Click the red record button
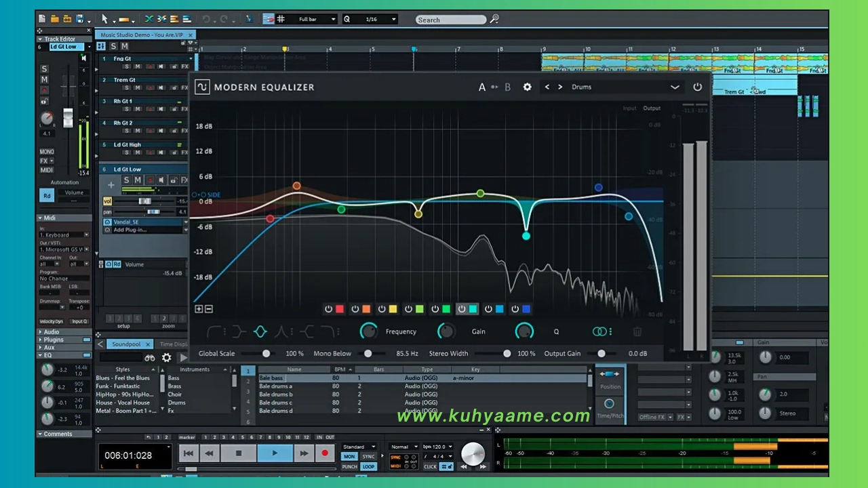The height and width of the screenshot is (488, 868). tap(325, 453)
